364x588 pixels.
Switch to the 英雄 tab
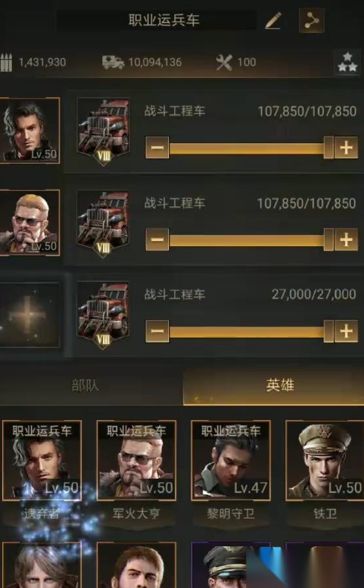[280, 386]
